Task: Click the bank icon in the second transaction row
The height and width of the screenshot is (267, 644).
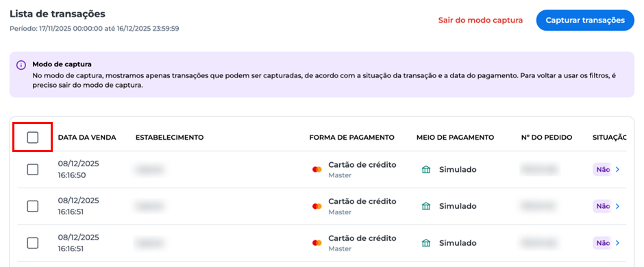Action: click(x=426, y=206)
